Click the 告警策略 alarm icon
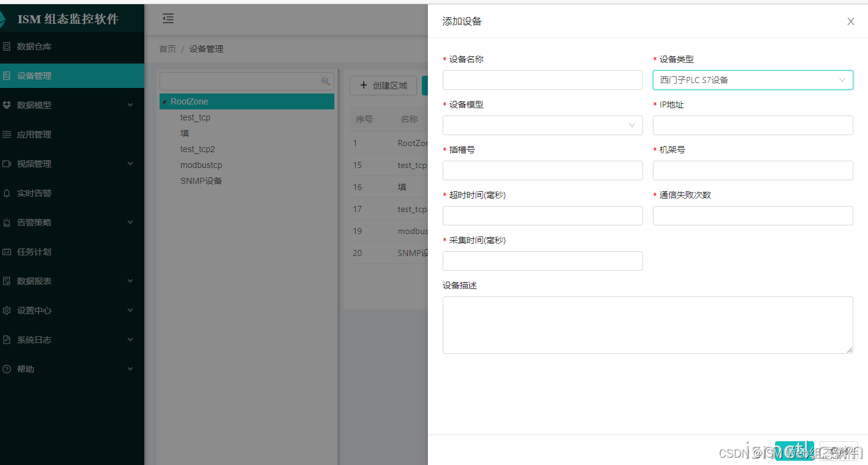The width and height of the screenshot is (868, 465). click(7, 222)
